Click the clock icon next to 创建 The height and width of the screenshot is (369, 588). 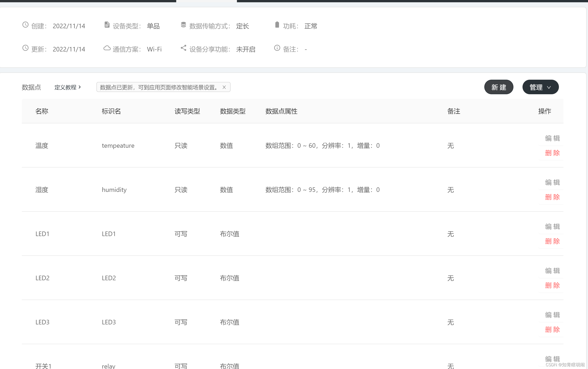tap(25, 25)
